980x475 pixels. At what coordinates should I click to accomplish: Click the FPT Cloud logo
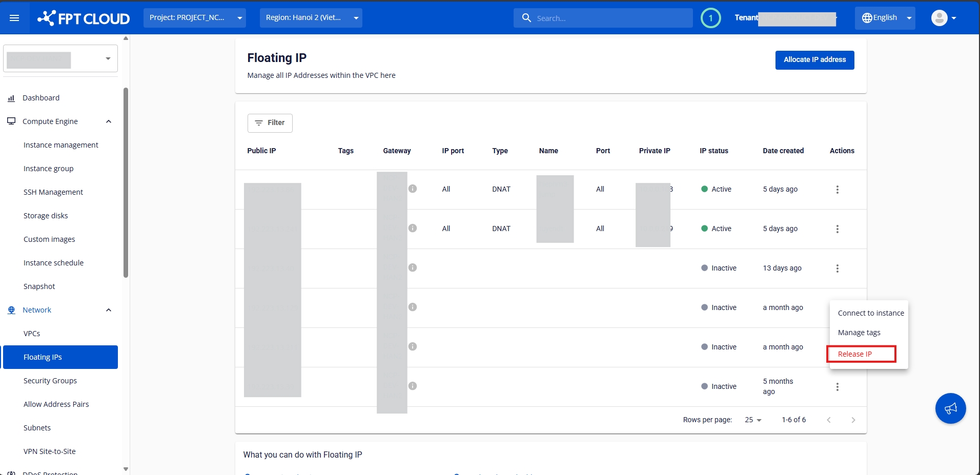[x=84, y=18]
